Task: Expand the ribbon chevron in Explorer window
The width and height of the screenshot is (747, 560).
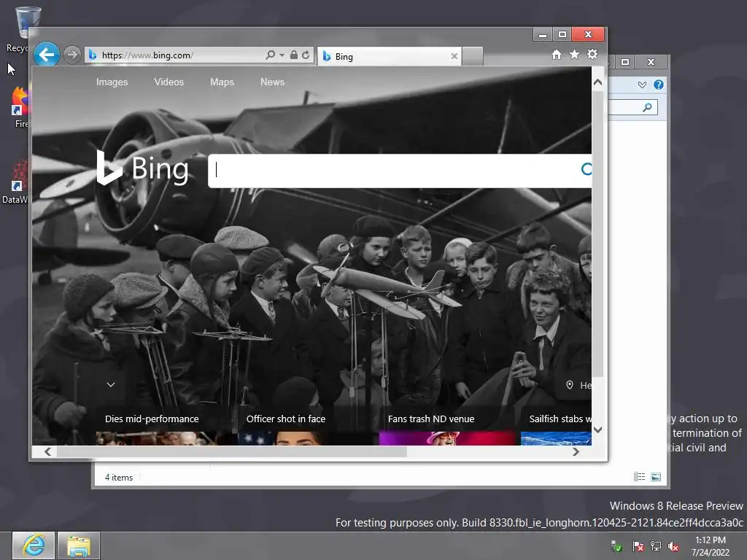Action: pos(642,85)
